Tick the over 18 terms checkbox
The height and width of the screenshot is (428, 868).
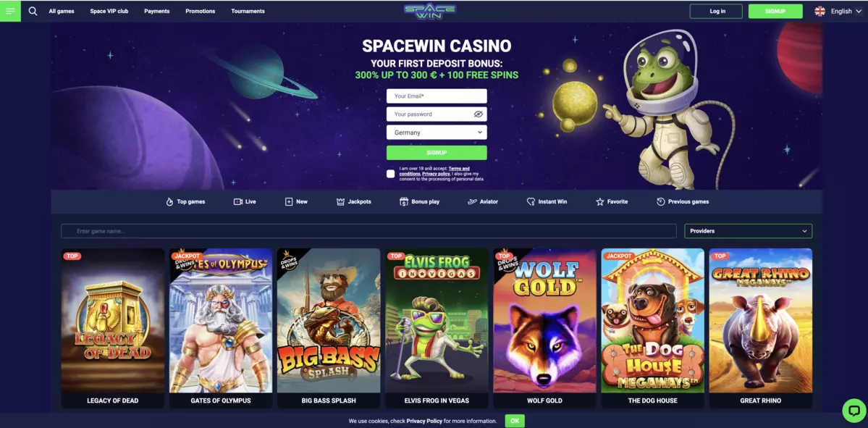click(x=390, y=174)
